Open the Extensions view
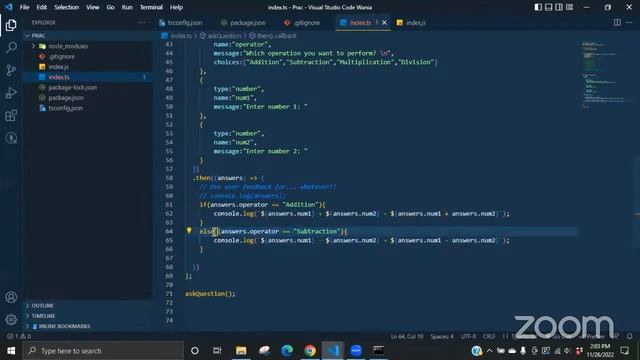This screenshot has width=640, height=360. [11, 116]
